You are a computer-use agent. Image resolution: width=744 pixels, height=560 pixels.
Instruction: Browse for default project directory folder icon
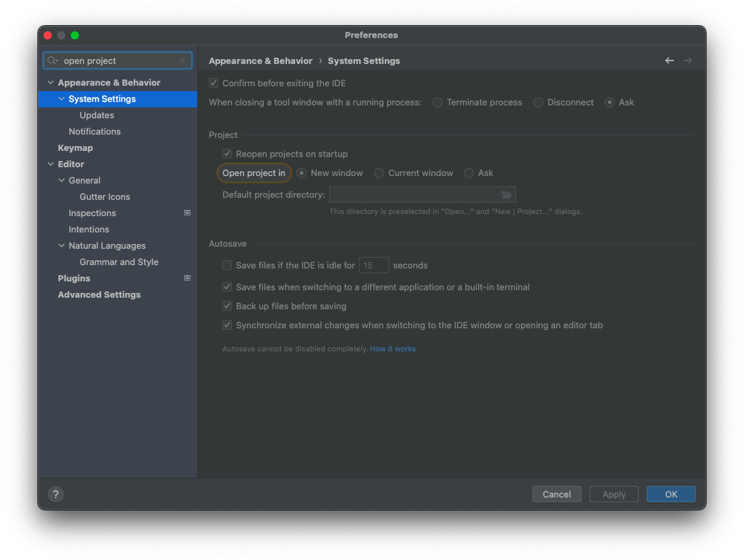coord(506,195)
